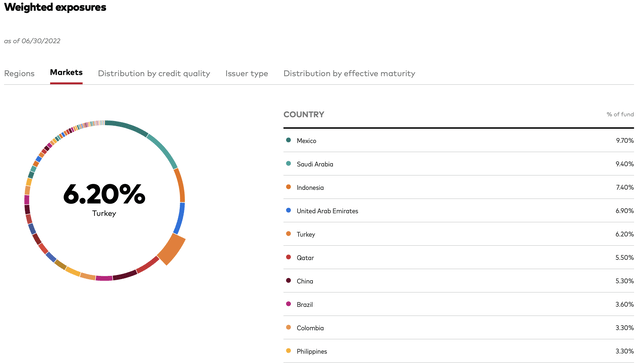Select the Markets tab
This screenshot has width=640, height=363.
point(66,72)
